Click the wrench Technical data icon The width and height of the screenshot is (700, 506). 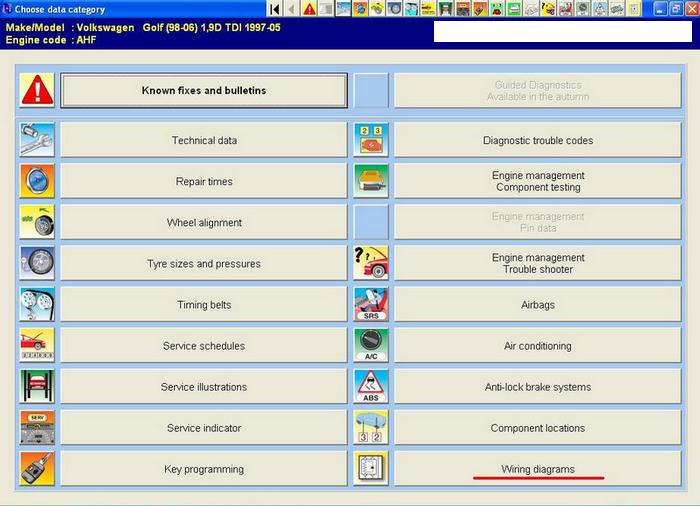tap(37, 140)
